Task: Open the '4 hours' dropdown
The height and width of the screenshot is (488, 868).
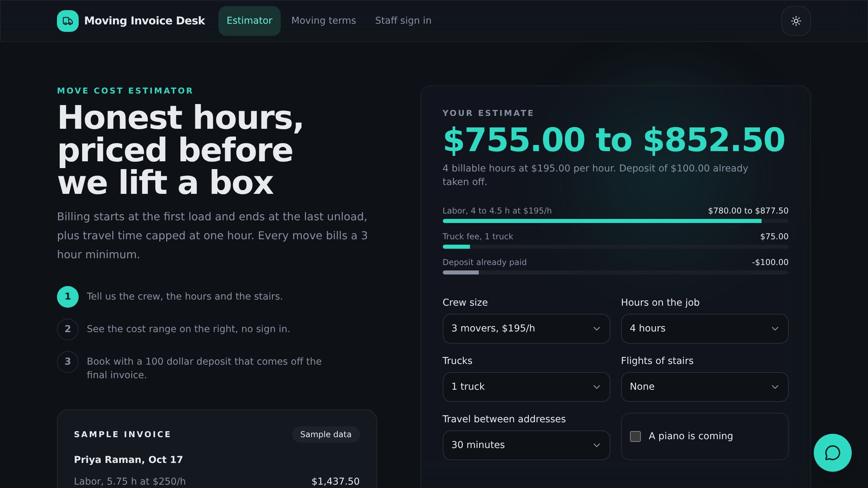Action: [705, 329]
